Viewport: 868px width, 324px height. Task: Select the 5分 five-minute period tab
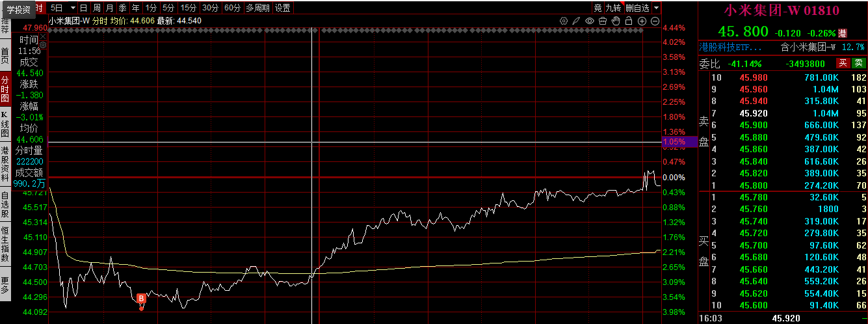tap(168, 8)
